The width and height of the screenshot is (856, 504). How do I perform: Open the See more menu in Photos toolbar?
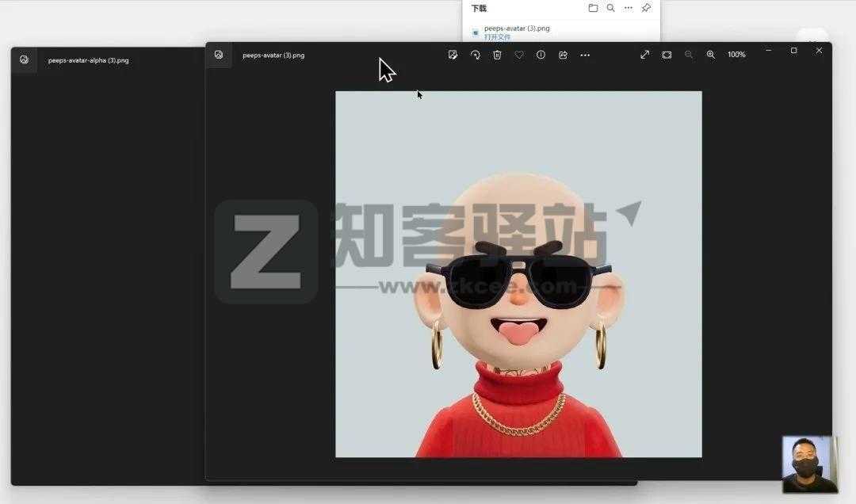(585, 55)
